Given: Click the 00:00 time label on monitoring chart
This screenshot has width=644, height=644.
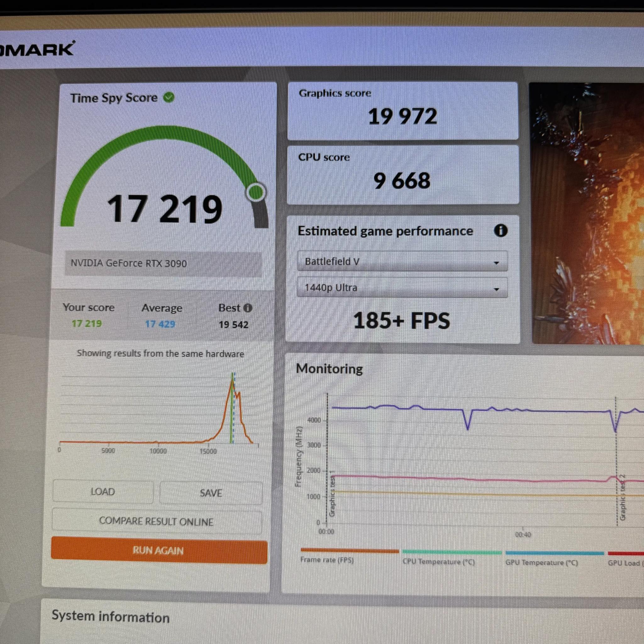Looking at the screenshot, I should tap(326, 531).
